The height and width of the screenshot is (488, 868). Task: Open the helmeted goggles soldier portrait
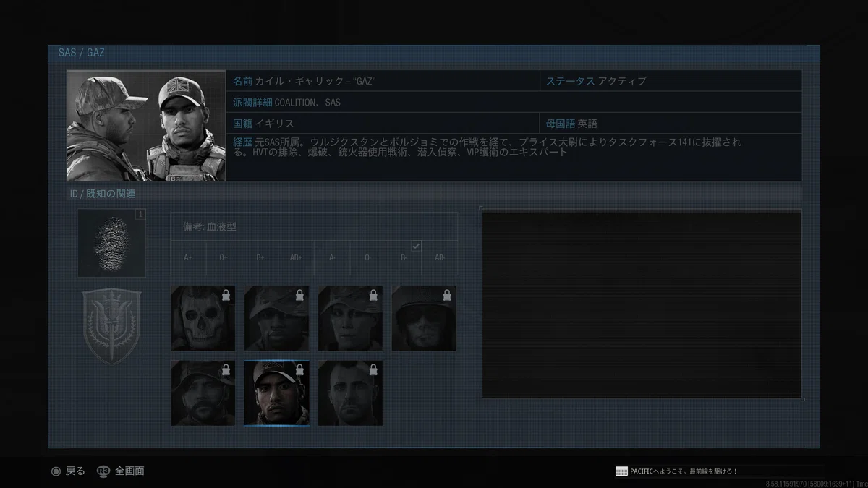(x=424, y=318)
